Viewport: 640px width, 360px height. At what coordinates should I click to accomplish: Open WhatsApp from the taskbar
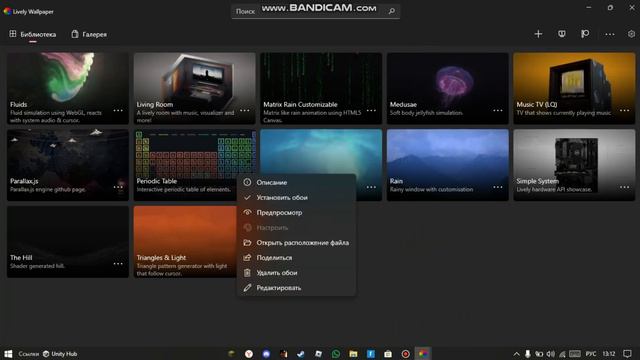(x=336, y=354)
